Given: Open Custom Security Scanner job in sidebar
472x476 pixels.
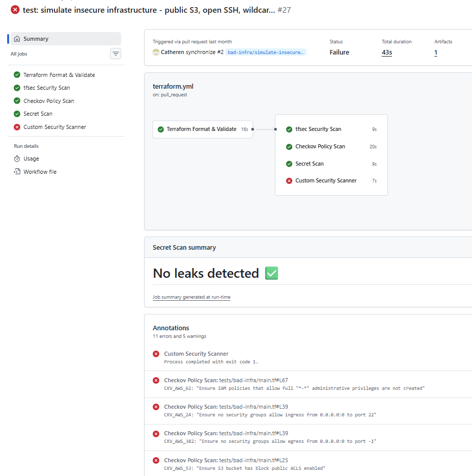Looking at the screenshot, I should [54, 127].
